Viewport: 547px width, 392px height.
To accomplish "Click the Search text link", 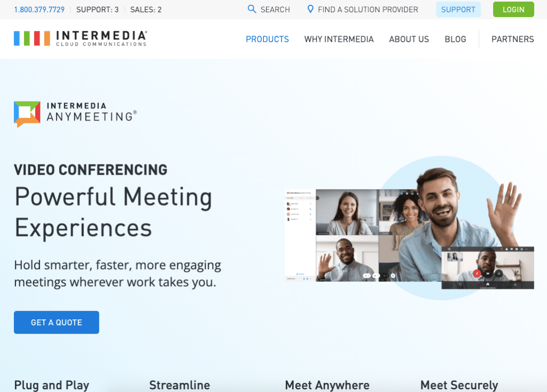I will 275,10.
